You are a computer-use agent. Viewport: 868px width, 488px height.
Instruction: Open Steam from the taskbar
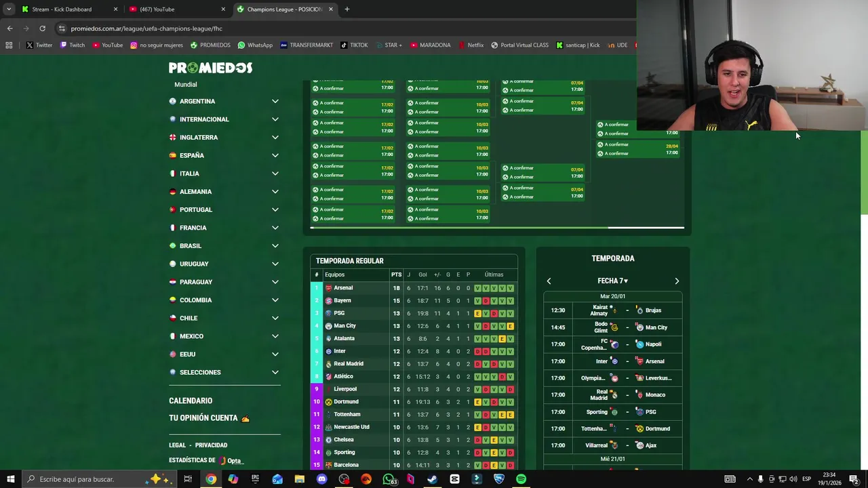click(432, 479)
